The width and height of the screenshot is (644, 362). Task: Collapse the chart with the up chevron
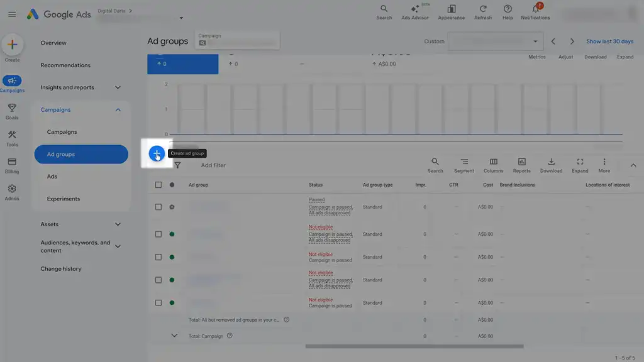633,165
